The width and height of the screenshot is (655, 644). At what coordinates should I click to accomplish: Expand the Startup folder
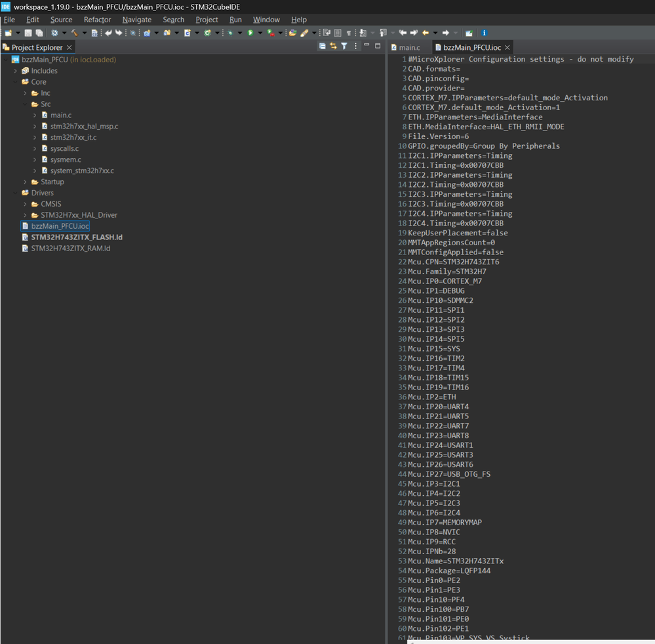(x=26, y=182)
